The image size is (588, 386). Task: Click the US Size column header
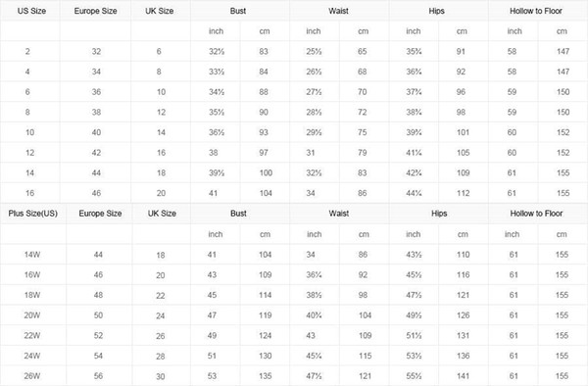click(31, 11)
